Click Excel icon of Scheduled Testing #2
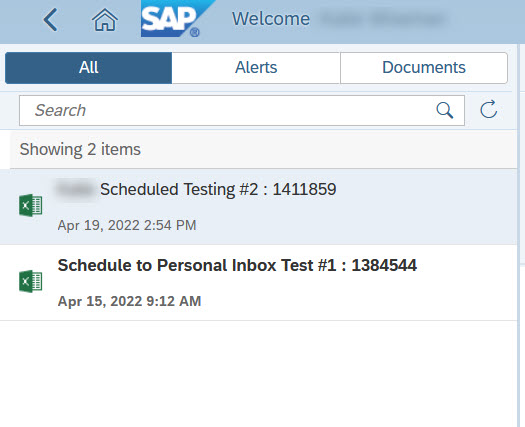Image resolution: width=525 pixels, height=427 pixels. (30, 205)
